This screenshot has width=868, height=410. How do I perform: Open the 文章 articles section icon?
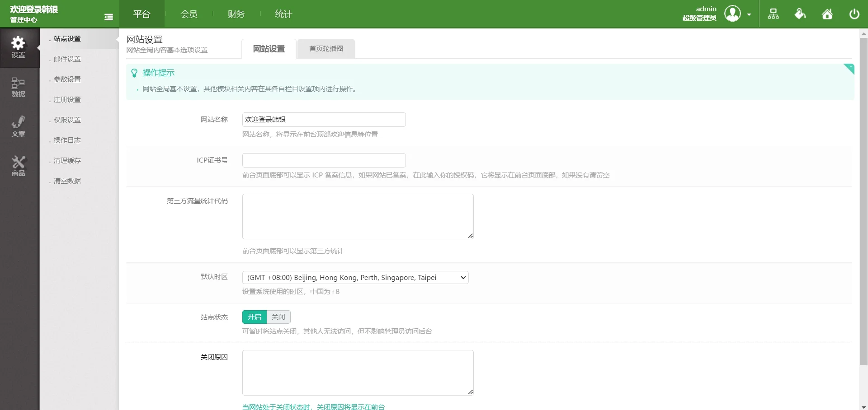point(19,126)
